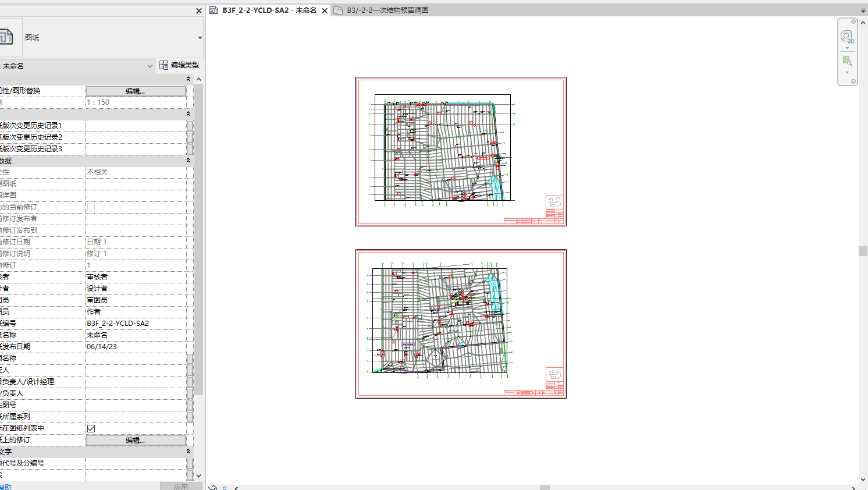
Task: Close the navigation bar with its small X
Action: tap(853, 22)
